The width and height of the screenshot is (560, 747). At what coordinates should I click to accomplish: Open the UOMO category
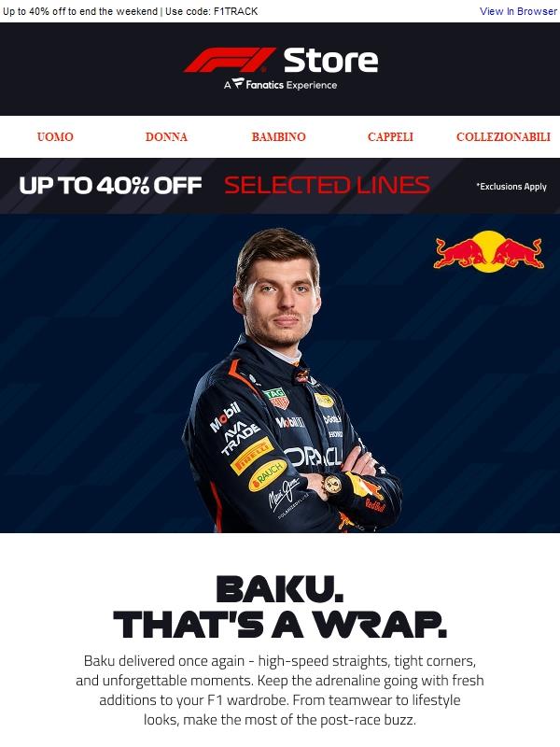pos(55,136)
